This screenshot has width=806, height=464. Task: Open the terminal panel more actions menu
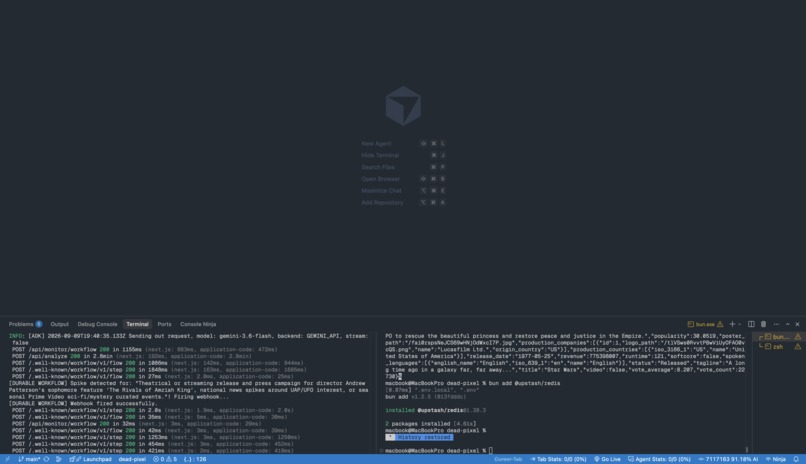[x=776, y=324]
